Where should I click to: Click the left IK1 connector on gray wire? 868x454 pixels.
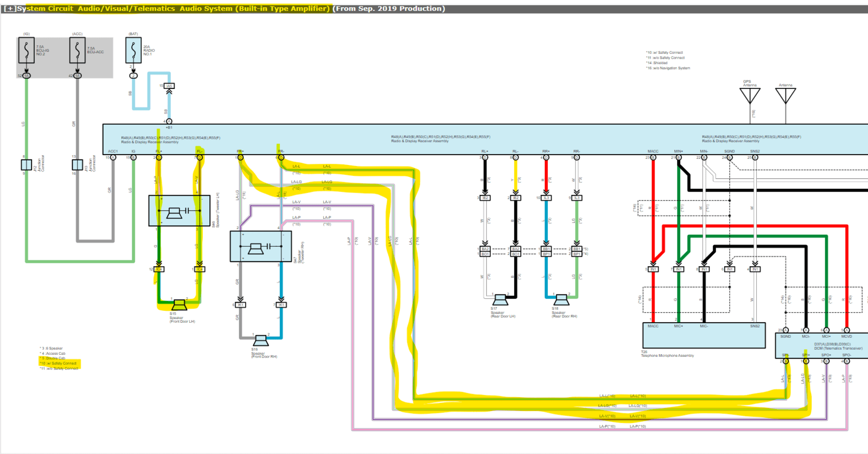point(240,305)
